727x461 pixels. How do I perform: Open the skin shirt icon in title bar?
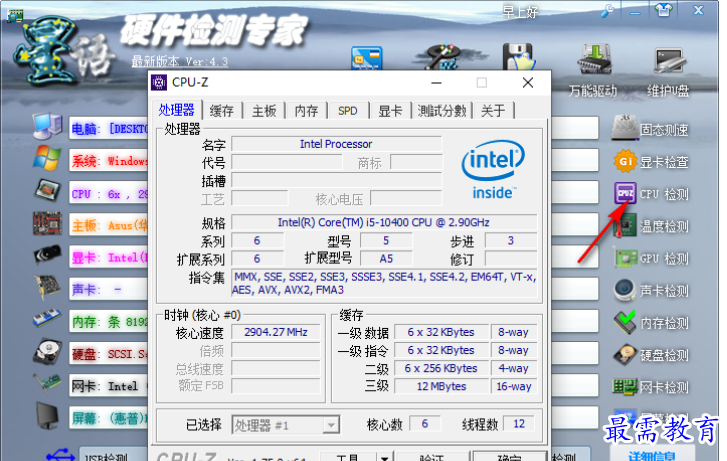click(663, 10)
